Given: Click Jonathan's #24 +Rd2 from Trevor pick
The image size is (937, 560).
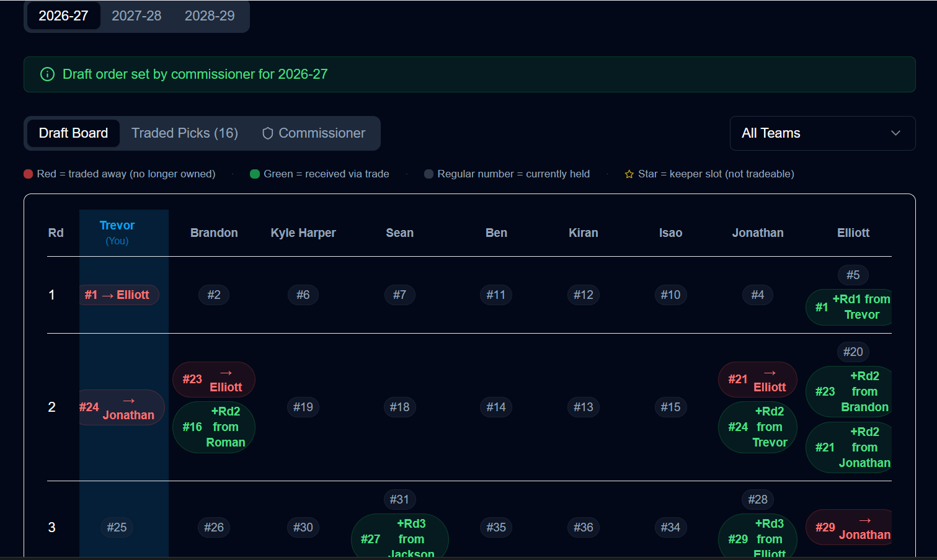Looking at the screenshot, I should click(758, 427).
